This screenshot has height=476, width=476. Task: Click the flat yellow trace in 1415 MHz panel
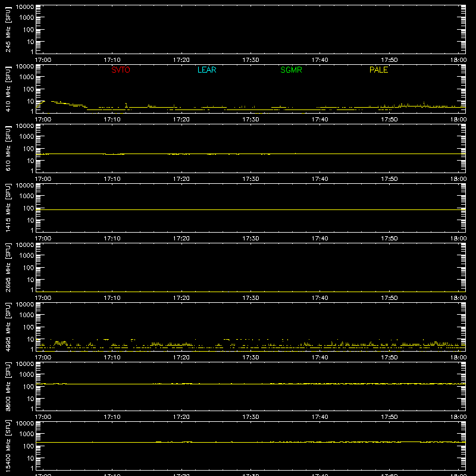click(250, 210)
